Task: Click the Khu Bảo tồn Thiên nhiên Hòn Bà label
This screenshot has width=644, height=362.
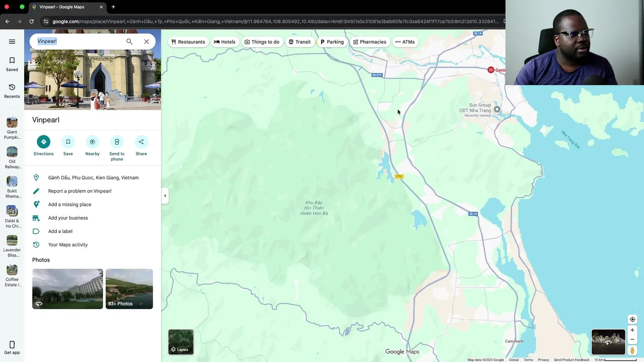Action: (314, 208)
